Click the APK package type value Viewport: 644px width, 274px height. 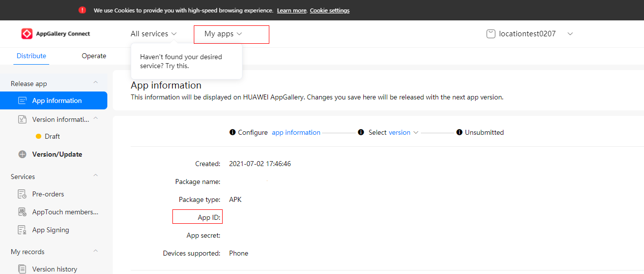click(235, 199)
